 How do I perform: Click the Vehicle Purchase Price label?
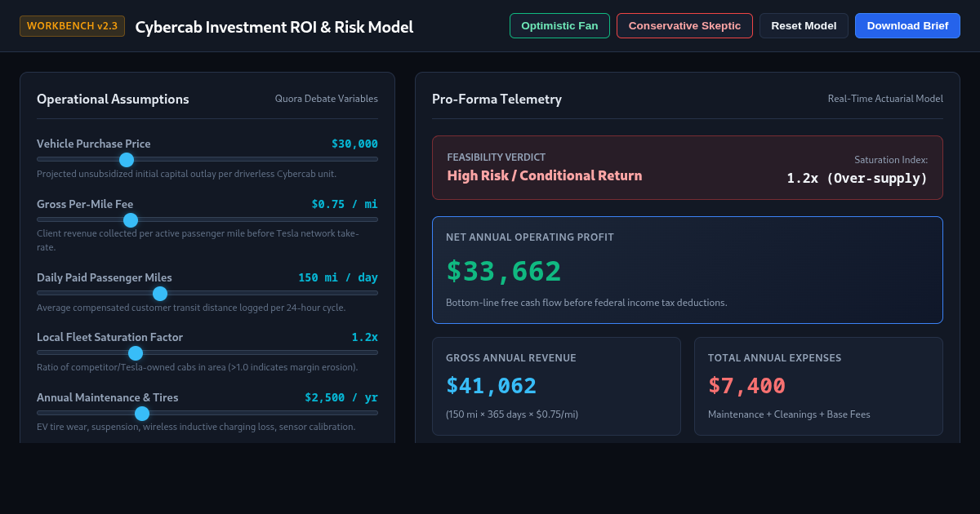click(x=94, y=144)
